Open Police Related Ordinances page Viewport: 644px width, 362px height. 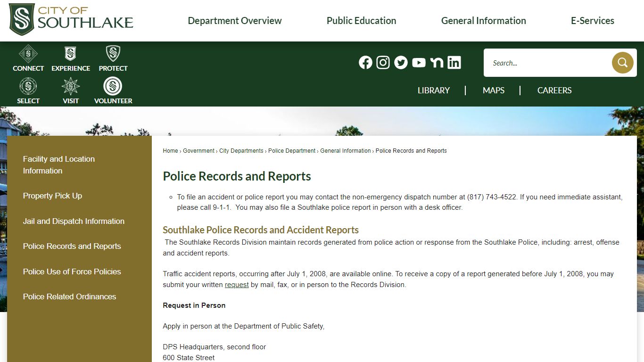[69, 296]
